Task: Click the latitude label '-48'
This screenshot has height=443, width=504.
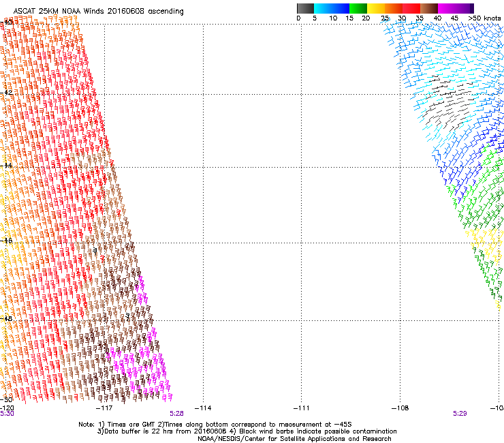Action: click(x=6, y=318)
